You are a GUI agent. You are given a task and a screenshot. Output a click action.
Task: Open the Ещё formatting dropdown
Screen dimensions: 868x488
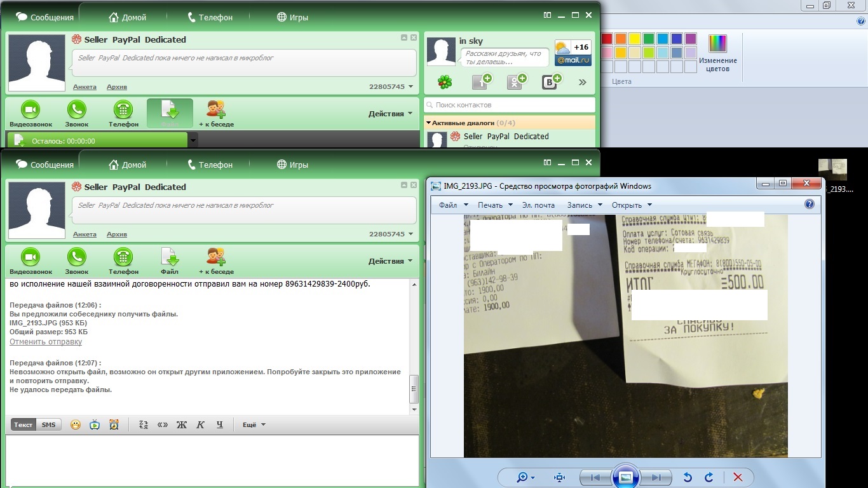(254, 424)
